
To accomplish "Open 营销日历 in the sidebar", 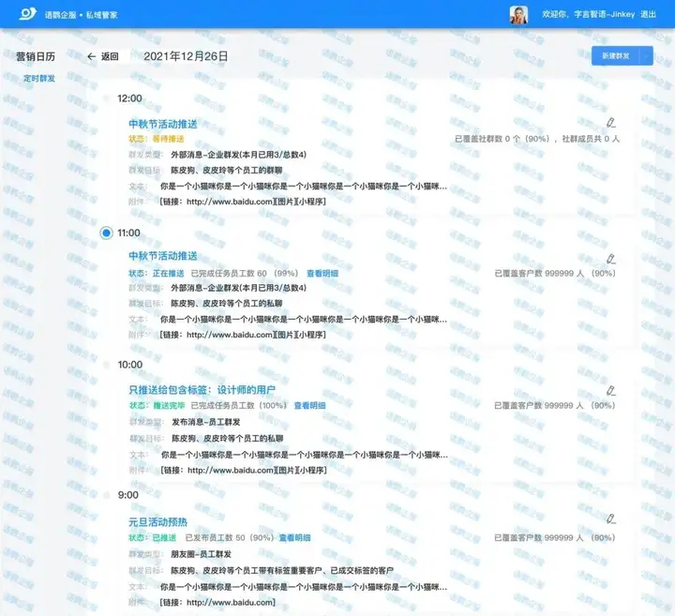I will pos(35,56).
